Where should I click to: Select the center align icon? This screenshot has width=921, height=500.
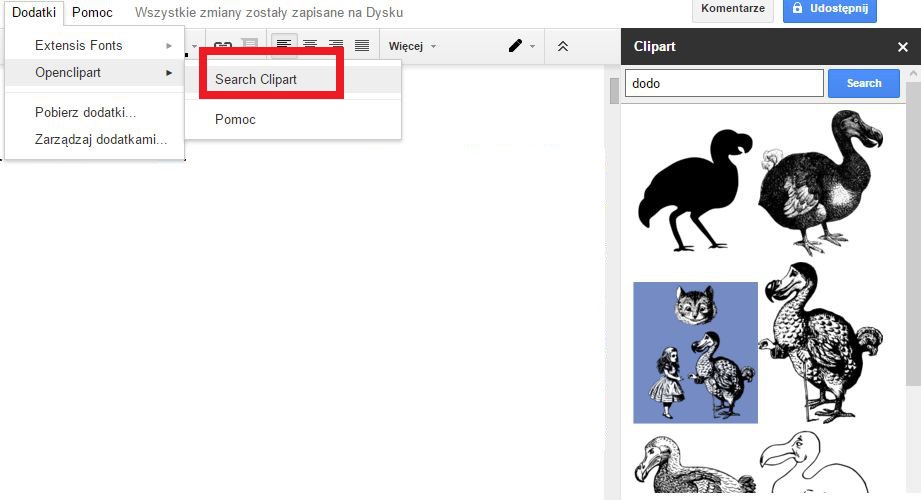310,45
